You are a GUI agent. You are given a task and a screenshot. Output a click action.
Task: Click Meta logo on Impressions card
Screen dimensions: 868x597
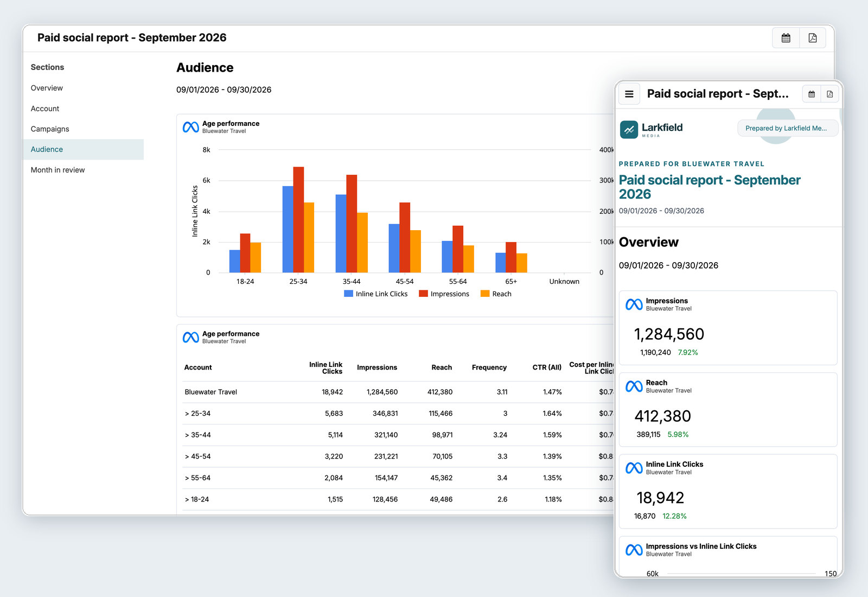634,304
